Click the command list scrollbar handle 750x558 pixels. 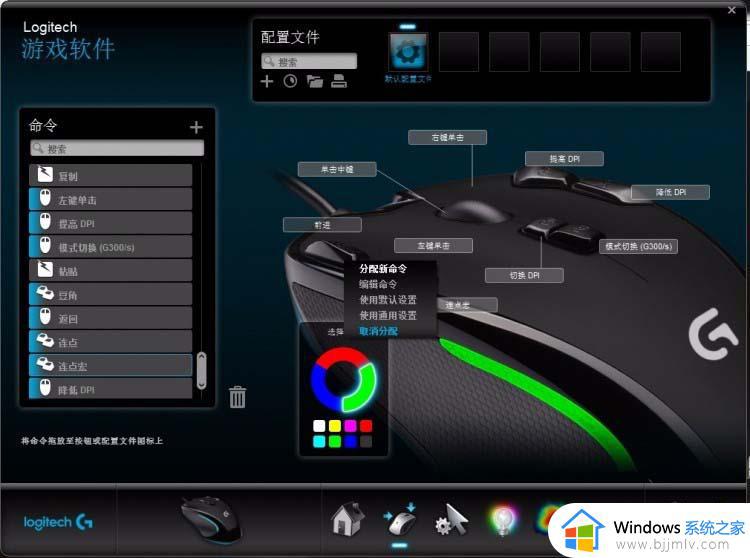tap(201, 371)
